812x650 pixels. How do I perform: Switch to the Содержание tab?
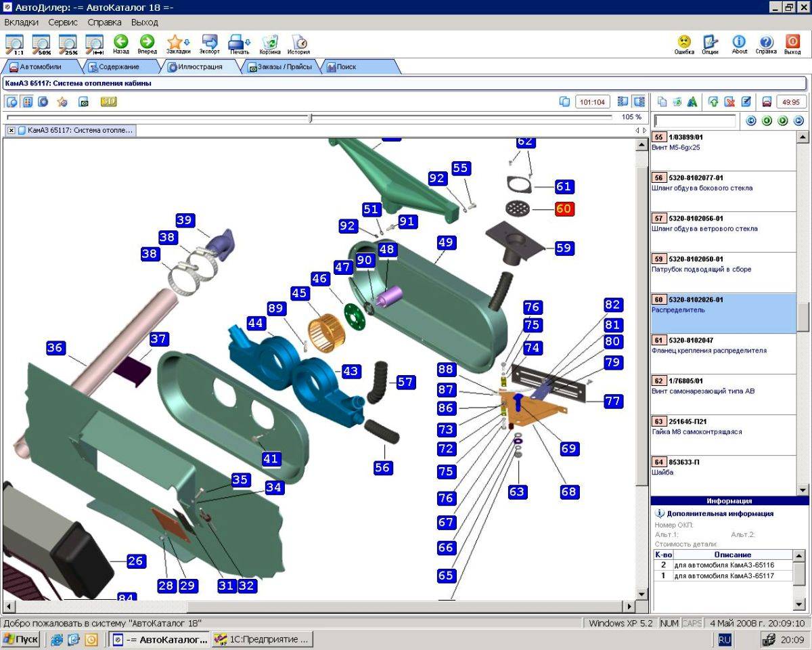119,66
